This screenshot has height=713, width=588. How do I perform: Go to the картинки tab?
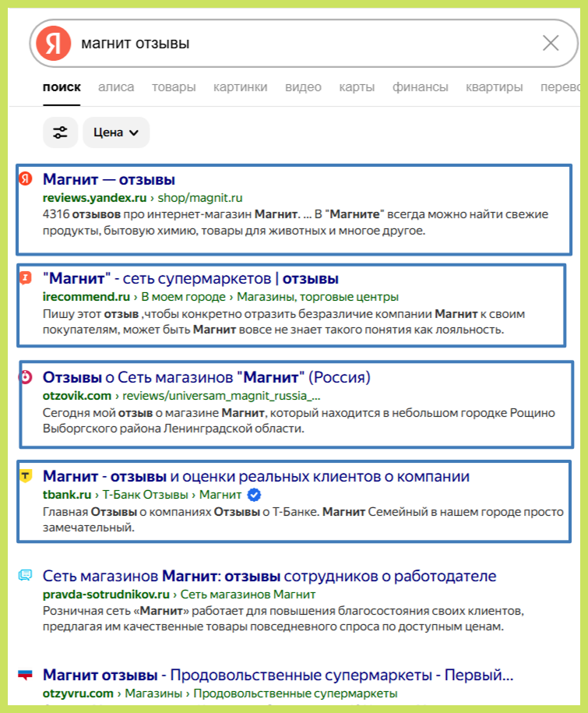pyautogui.click(x=241, y=87)
